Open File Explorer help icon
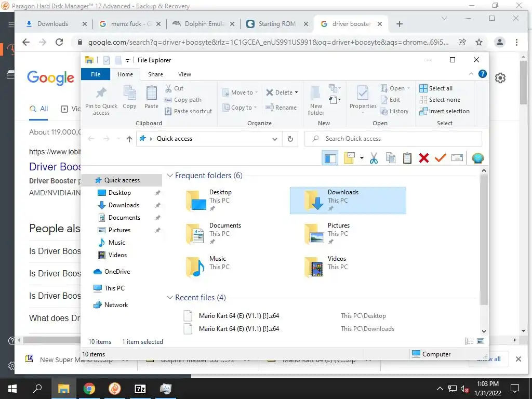532x399 pixels. (x=483, y=74)
